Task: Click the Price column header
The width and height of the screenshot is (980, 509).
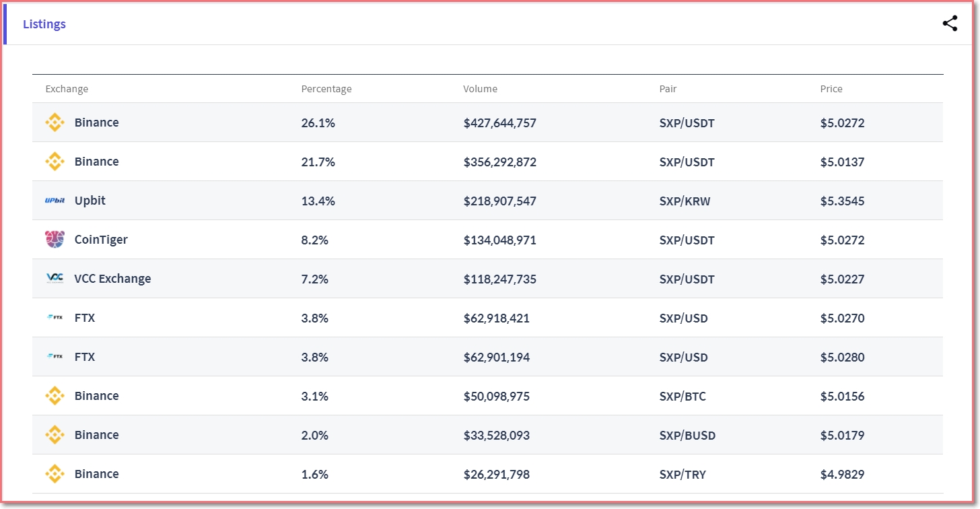Action: pos(831,89)
